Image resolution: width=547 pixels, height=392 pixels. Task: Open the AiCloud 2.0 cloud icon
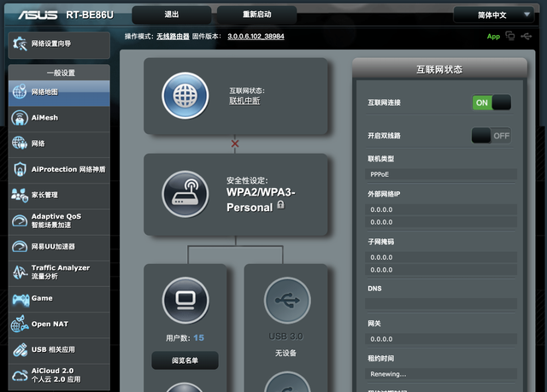pos(20,376)
